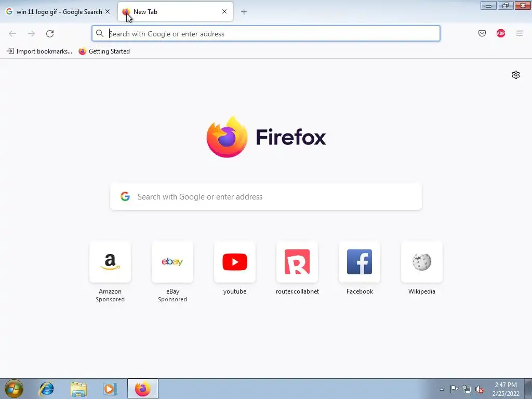
Task: Launch Internet Explorer from the taskbar
Action: coord(46,389)
